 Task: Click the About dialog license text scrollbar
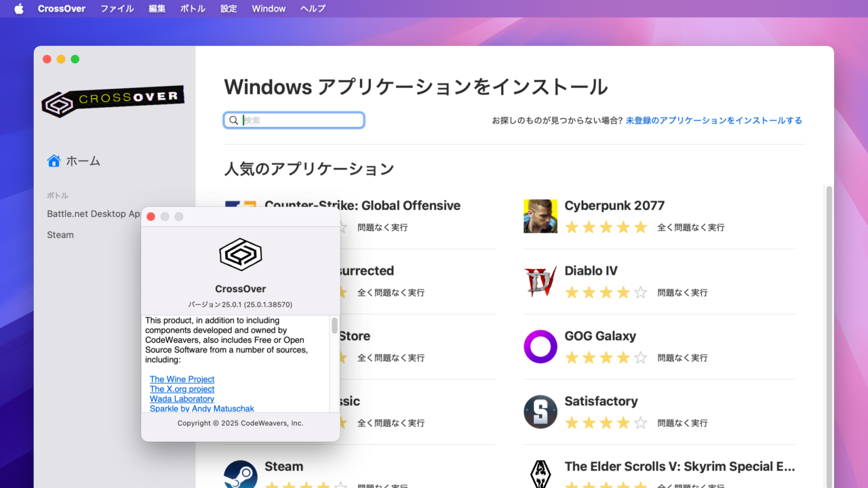tap(334, 326)
